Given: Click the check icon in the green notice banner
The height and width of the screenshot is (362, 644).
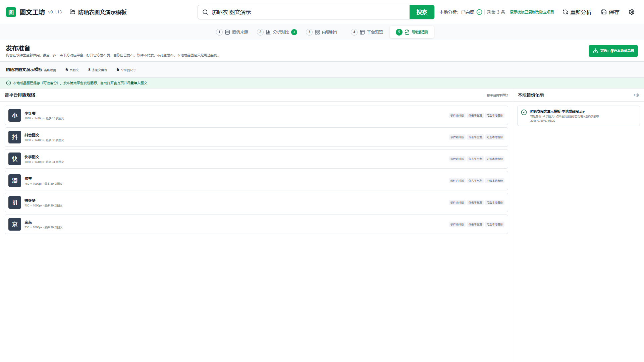Looking at the screenshot, I should point(8,83).
